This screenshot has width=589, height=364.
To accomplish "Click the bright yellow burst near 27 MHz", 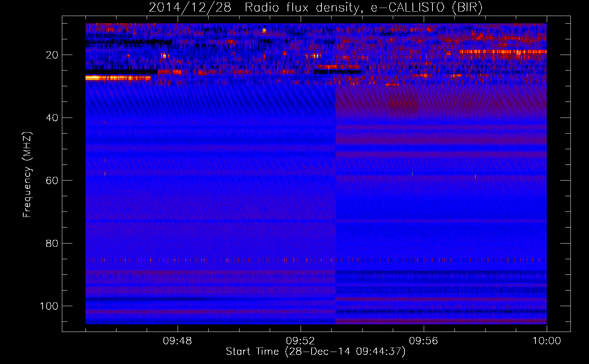I will click(x=118, y=78).
